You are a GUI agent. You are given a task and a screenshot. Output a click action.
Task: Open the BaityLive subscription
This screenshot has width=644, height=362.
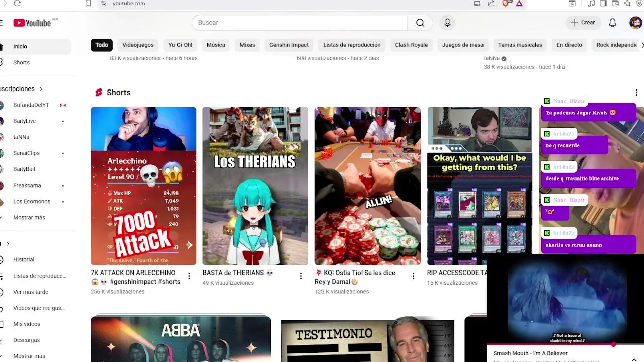click(35, 121)
